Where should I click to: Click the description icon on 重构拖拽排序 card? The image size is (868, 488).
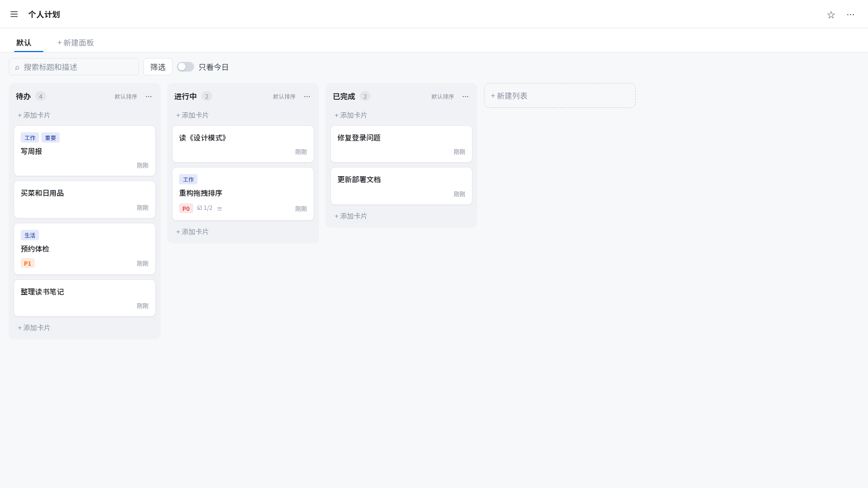pos(220,208)
